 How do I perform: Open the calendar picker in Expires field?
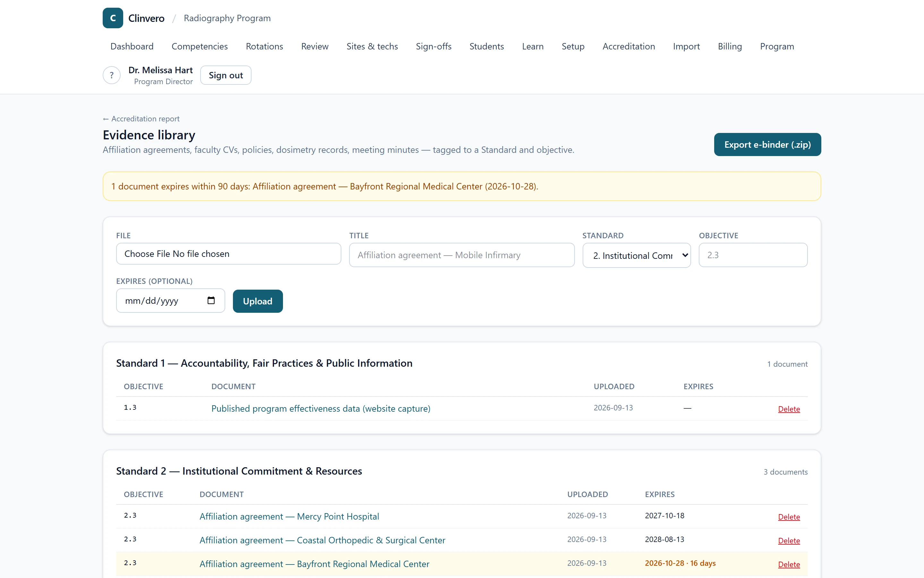[x=211, y=301]
